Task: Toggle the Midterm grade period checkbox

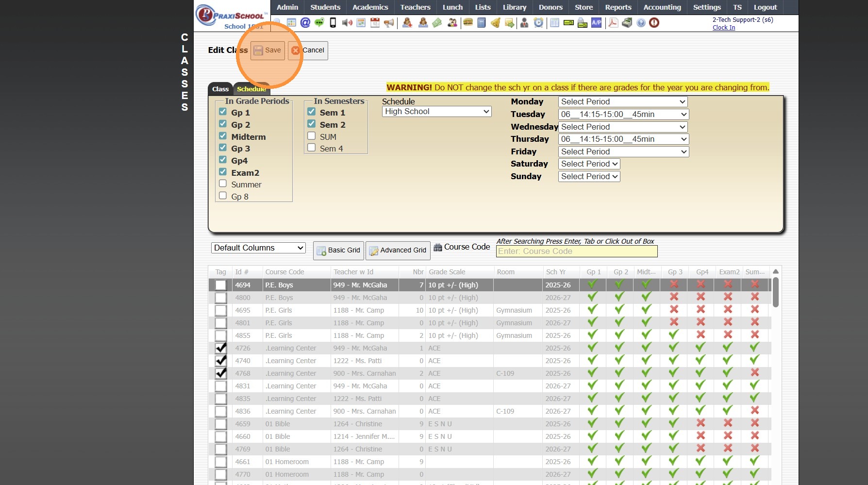Action: 223,136
